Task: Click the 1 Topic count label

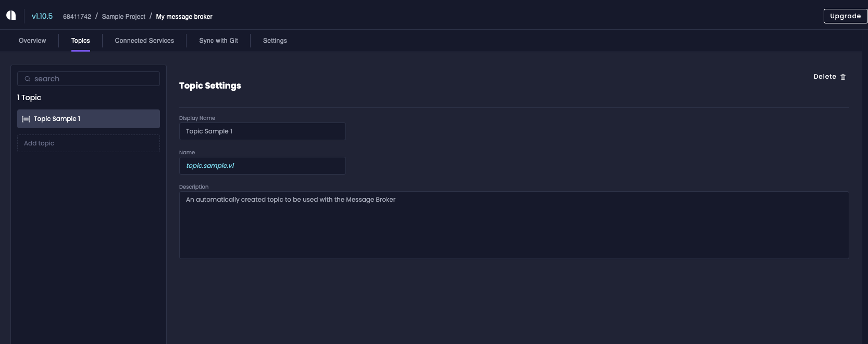Action: tap(29, 97)
